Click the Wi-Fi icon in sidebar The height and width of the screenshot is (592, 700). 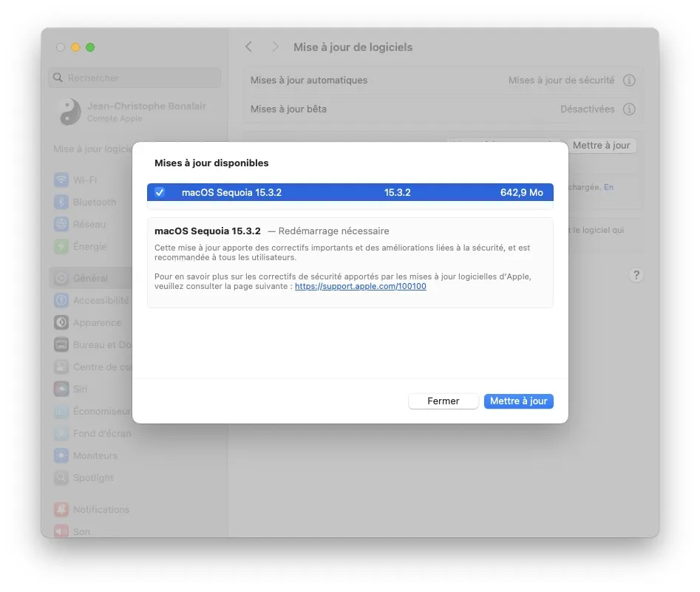coord(61,180)
